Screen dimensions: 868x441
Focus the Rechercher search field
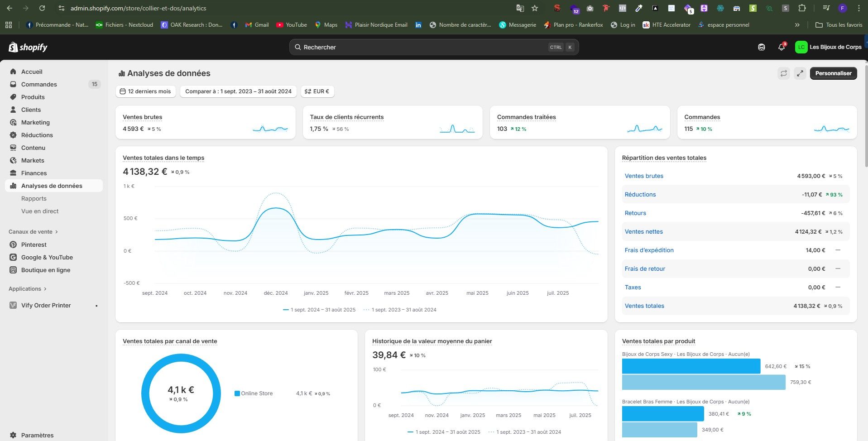pyautogui.click(x=434, y=47)
